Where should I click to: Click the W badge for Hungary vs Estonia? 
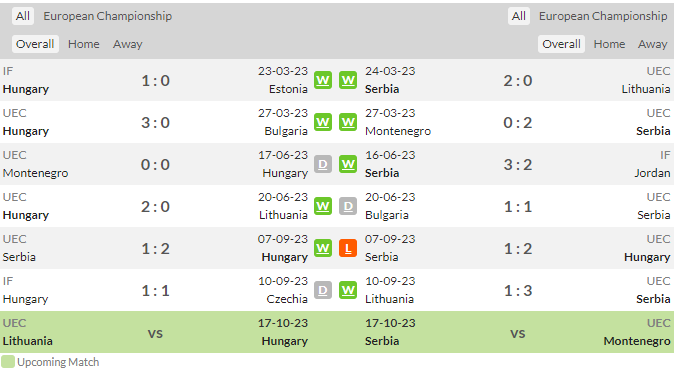323,80
